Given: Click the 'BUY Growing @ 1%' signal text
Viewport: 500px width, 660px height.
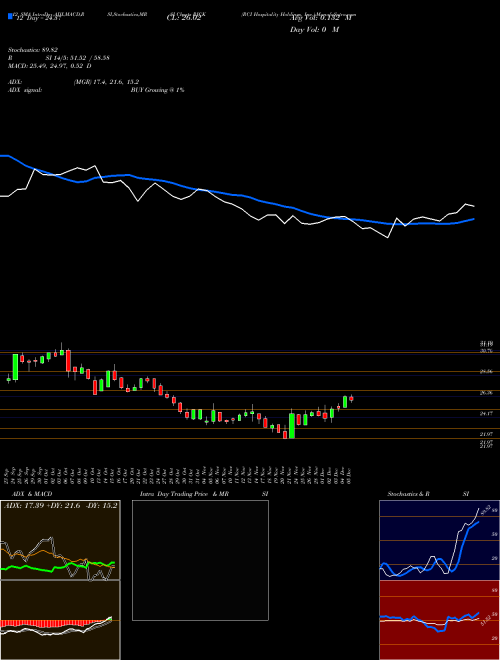Looking at the screenshot, I should pyautogui.click(x=157, y=90).
